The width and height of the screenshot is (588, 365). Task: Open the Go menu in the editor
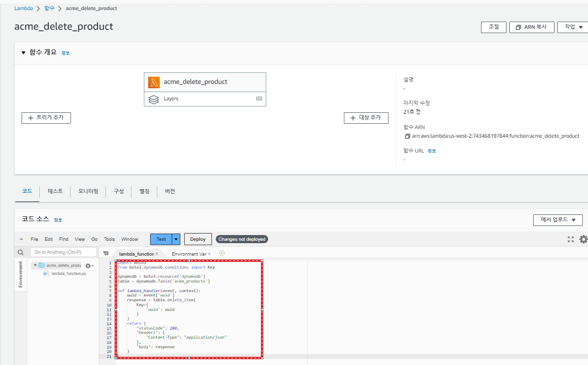point(94,239)
